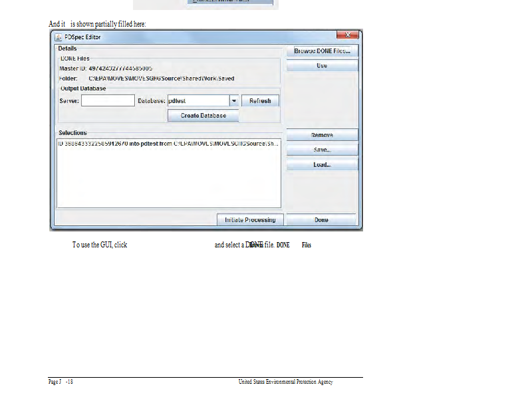
Task: Remove the selected entry
Action: pos(322,136)
